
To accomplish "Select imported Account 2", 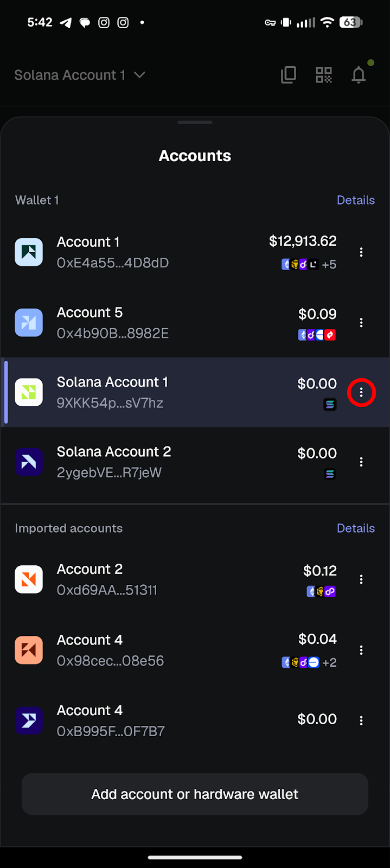I will [x=136, y=579].
